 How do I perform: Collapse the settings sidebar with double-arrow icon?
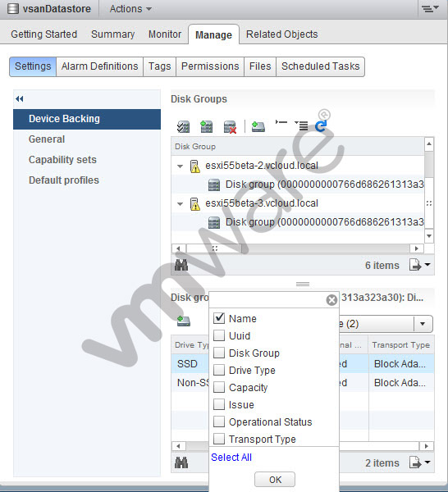pyautogui.click(x=20, y=99)
